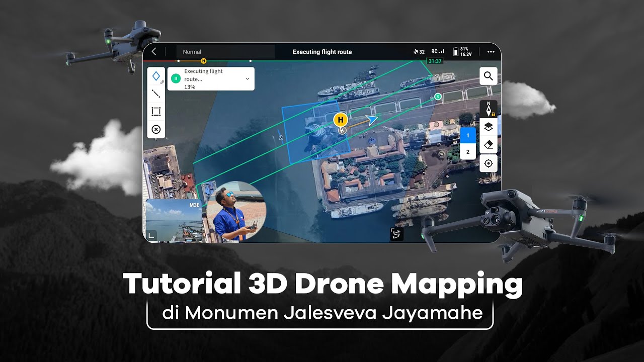Click the yellow H marker on the flight progress bar

[x=203, y=61]
